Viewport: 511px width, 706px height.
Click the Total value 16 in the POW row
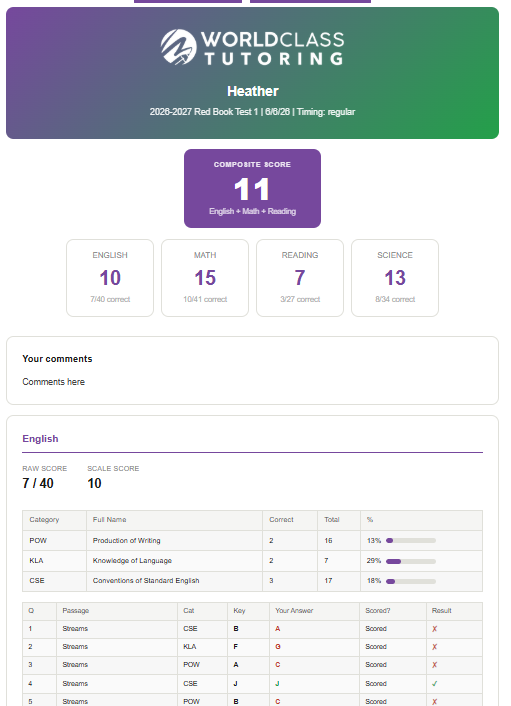(x=328, y=540)
